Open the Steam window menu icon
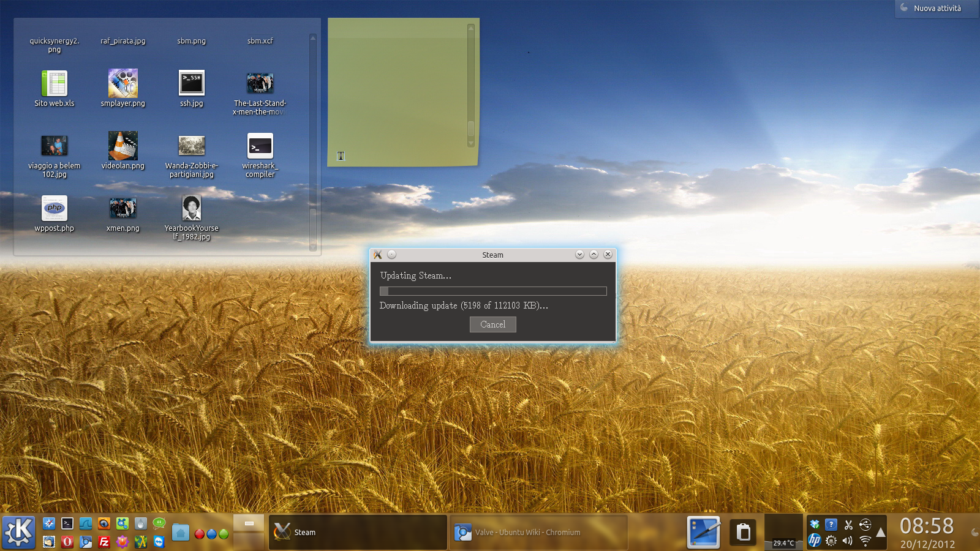This screenshot has width=980, height=551. click(x=378, y=255)
